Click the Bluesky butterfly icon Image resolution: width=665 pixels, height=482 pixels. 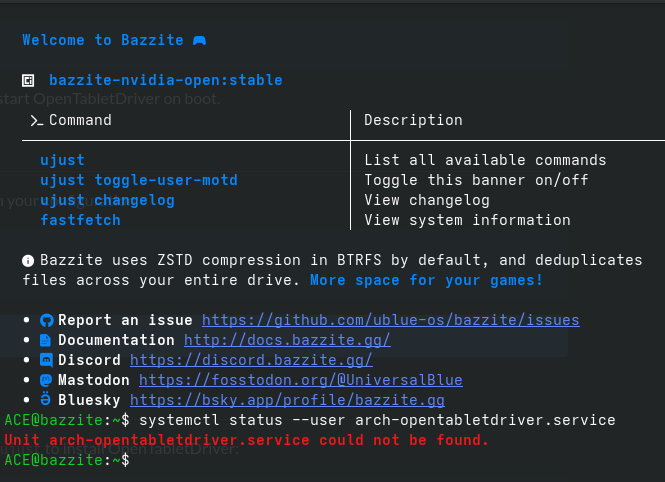coord(46,400)
